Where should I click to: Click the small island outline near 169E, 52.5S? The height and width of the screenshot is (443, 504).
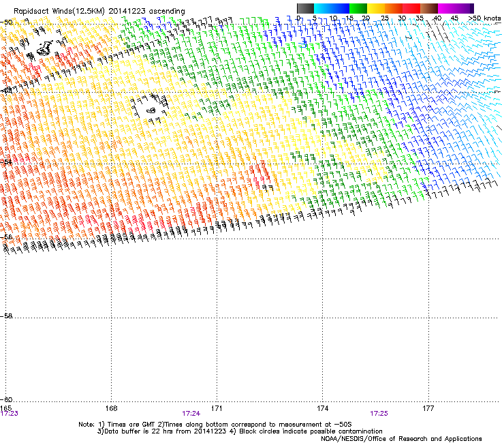151,110
